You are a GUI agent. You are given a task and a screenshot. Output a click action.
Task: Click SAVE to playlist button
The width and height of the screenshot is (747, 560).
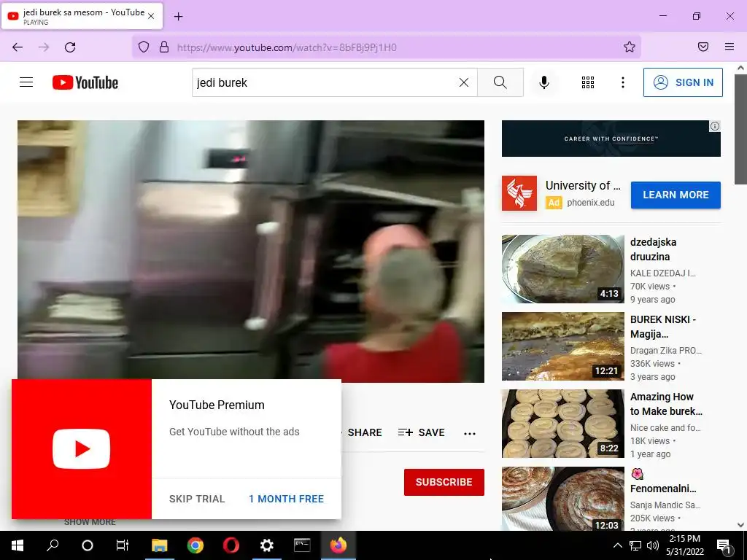tap(422, 432)
